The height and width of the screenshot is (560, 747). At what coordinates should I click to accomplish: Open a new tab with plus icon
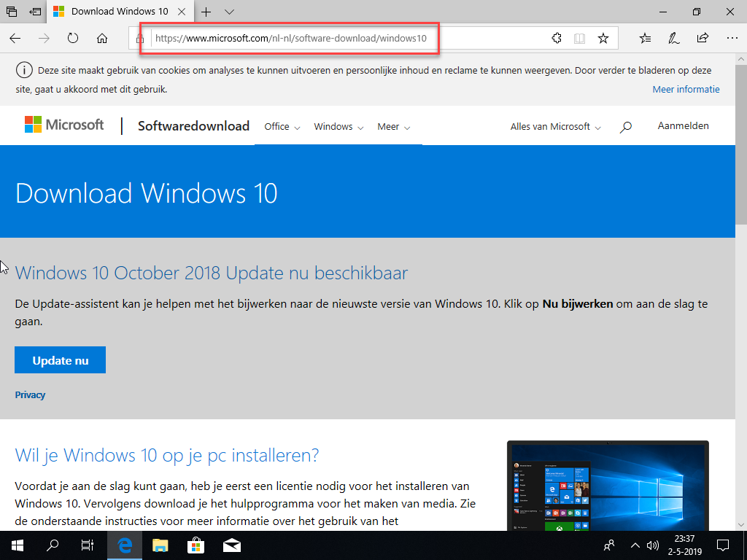(x=206, y=12)
